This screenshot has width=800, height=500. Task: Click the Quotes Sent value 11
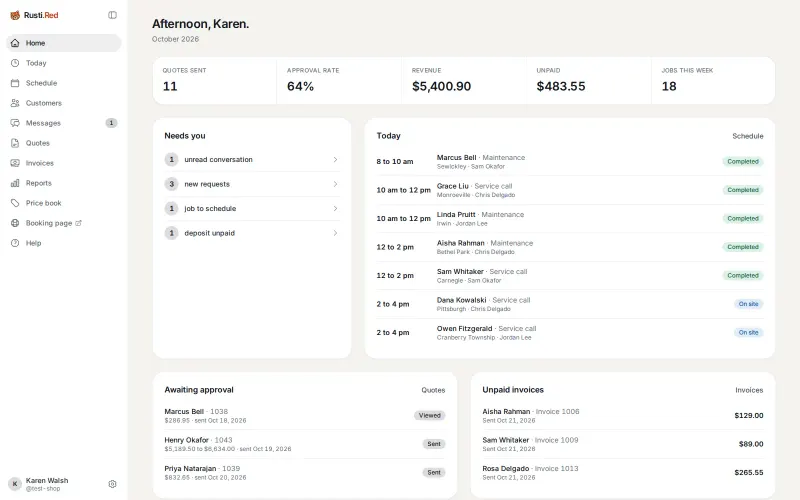coord(170,87)
